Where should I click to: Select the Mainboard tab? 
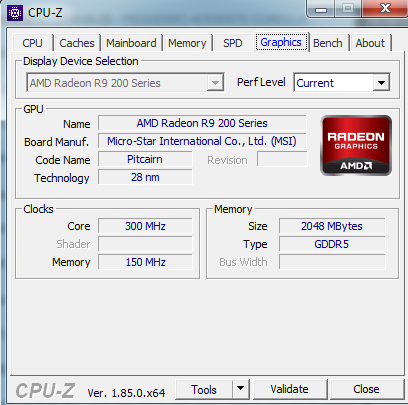point(131,43)
